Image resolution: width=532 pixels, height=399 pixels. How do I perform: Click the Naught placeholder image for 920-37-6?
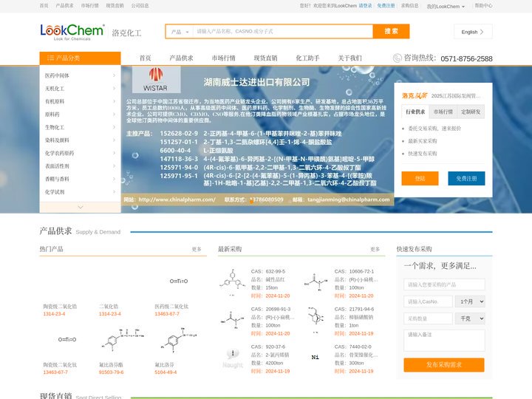pos(233,358)
